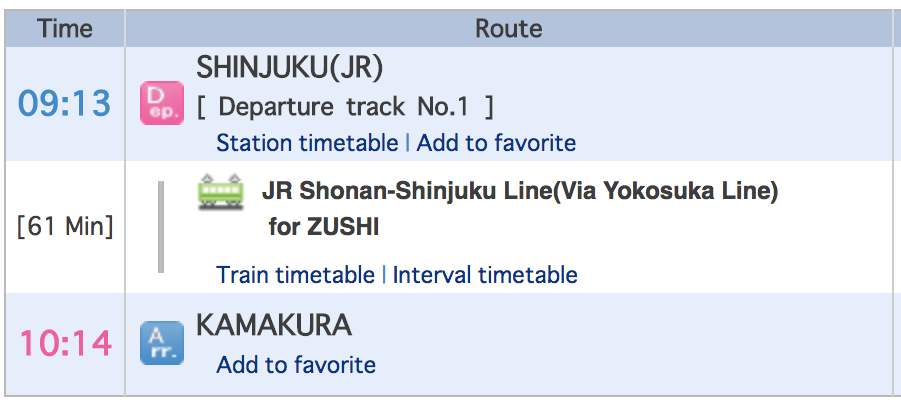The width and height of the screenshot is (901, 404).
Task: Select the 10:14 arrival time
Action: click(65, 343)
